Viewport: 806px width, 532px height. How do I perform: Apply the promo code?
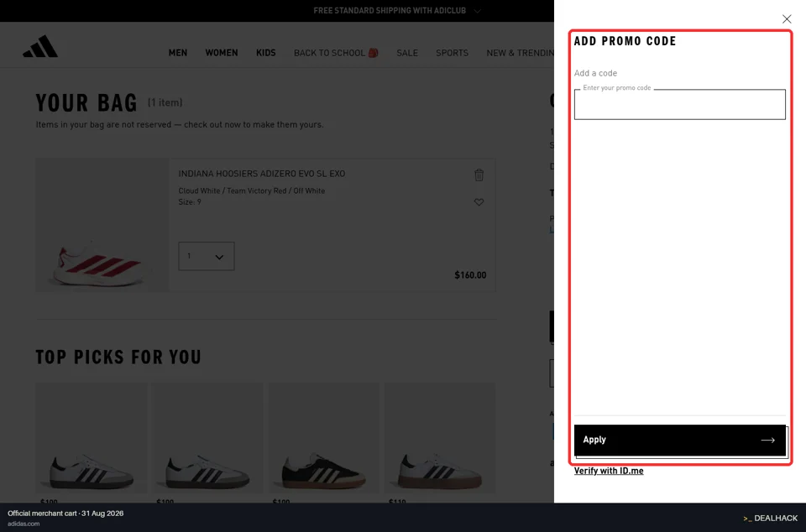pos(679,440)
